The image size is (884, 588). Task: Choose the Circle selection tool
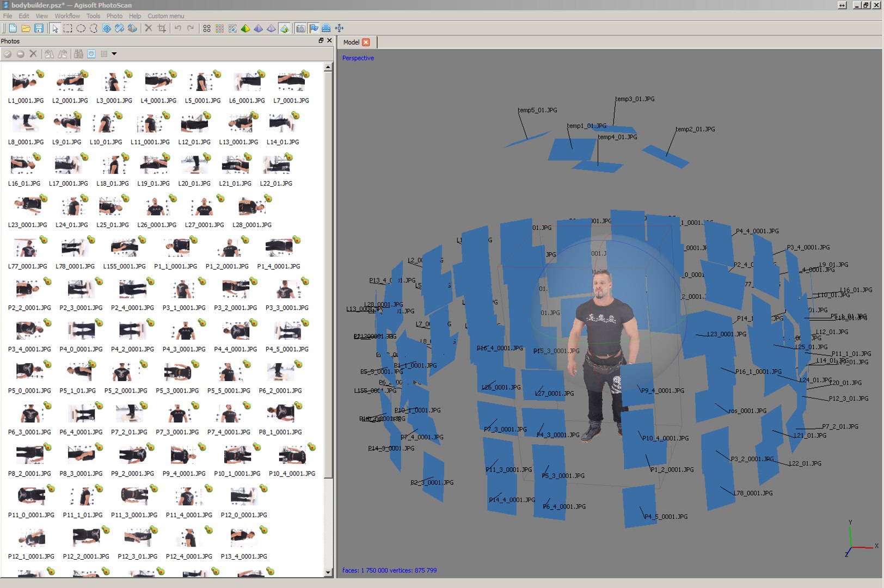[x=81, y=28]
